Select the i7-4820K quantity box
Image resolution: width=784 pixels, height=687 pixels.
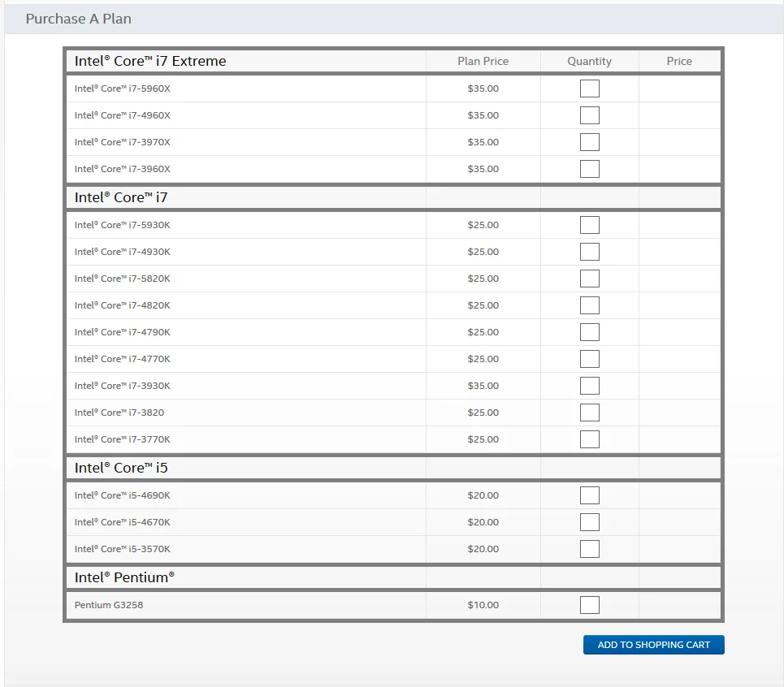coord(590,305)
